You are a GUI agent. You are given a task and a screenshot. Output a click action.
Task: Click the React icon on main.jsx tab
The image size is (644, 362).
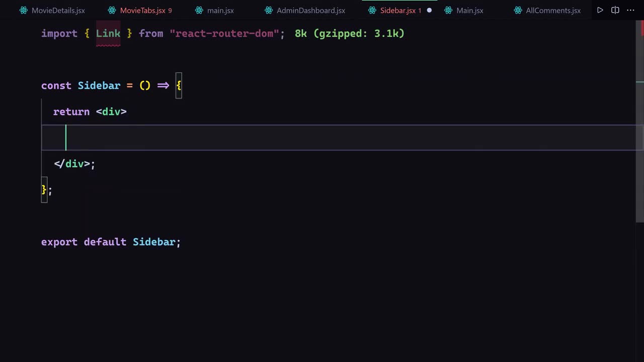coord(199,10)
